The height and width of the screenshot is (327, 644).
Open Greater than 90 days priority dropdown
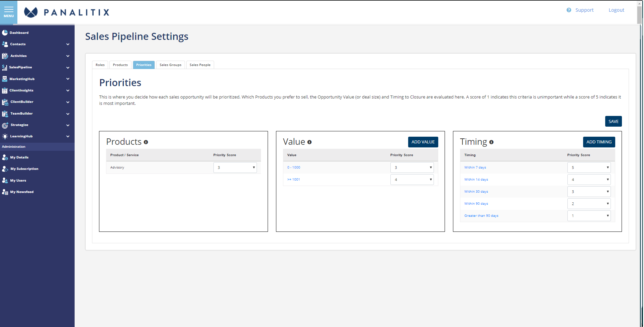coord(589,216)
